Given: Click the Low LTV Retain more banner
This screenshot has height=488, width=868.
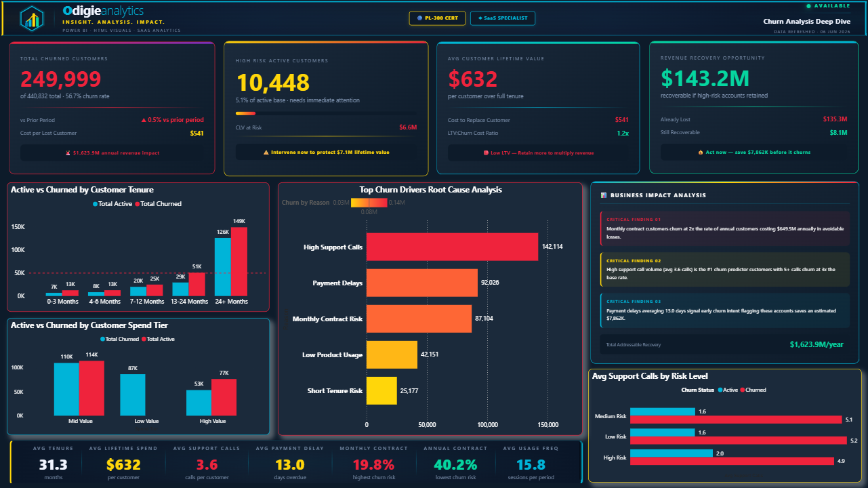Looking at the screenshot, I should point(538,153).
